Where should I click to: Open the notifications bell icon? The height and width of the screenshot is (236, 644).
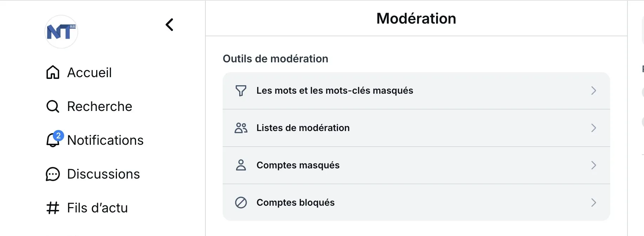[x=53, y=140]
